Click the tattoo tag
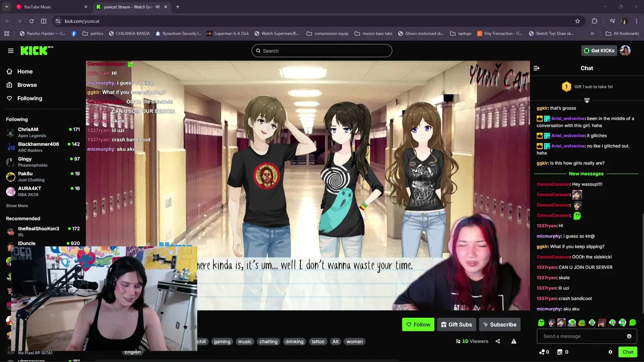This screenshot has width=644, height=362. [x=318, y=341]
